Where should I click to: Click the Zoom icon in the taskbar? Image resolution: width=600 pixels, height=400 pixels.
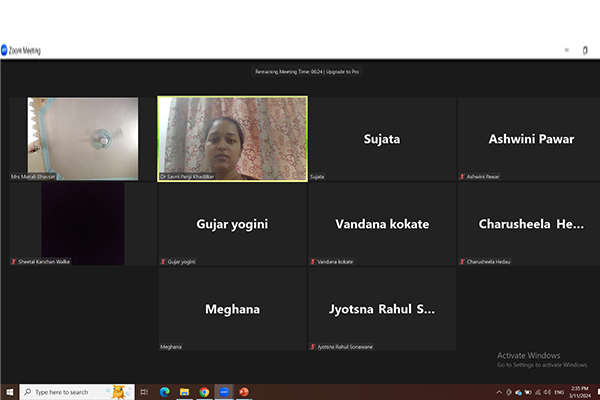click(224, 392)
